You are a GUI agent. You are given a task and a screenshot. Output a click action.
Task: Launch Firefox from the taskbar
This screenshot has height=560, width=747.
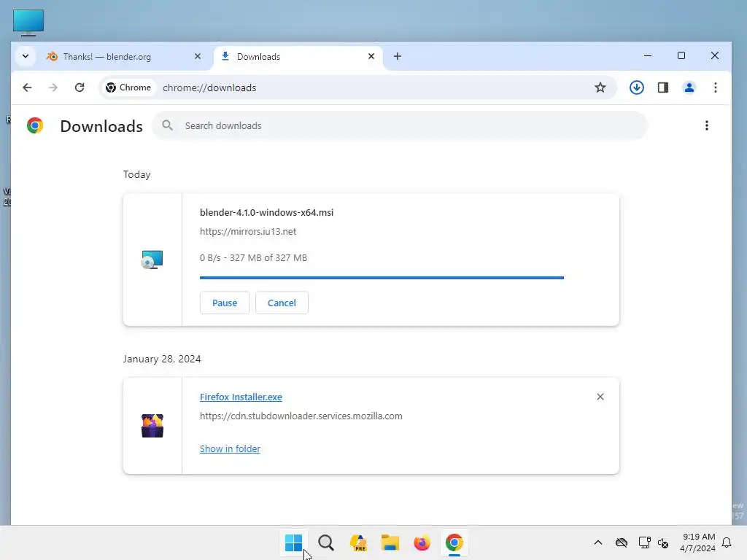[422, 542]
